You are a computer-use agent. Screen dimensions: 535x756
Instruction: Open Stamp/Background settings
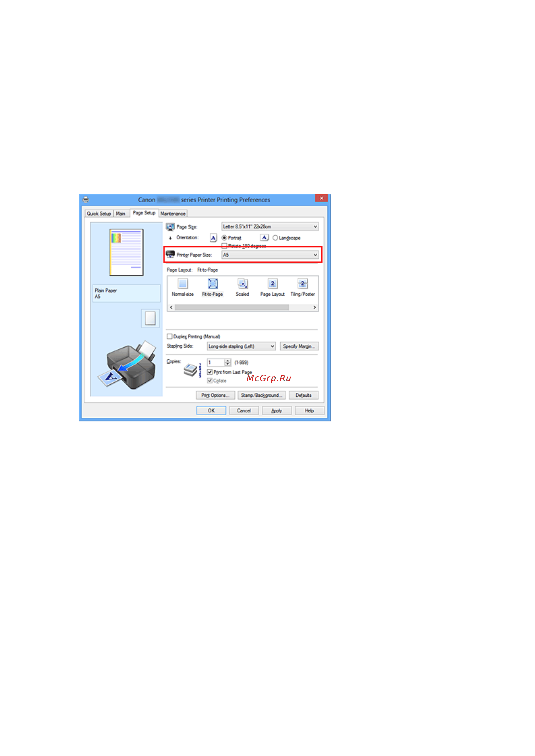pos(262,395)
